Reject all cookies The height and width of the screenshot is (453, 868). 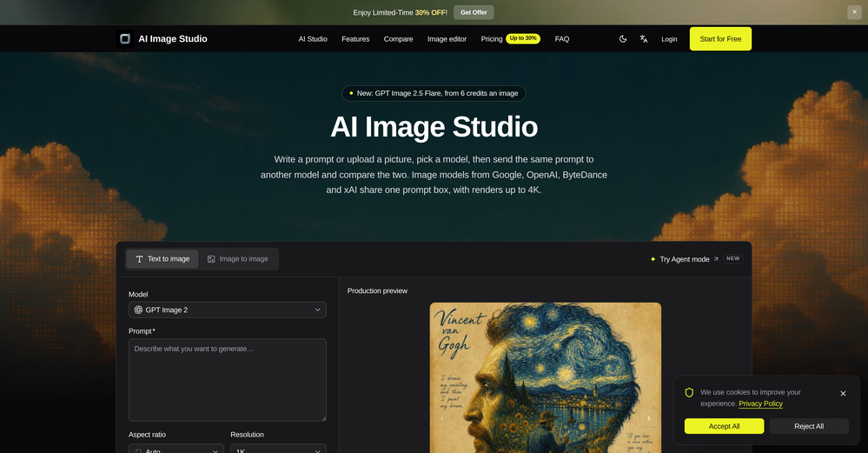tap(809, 426)
